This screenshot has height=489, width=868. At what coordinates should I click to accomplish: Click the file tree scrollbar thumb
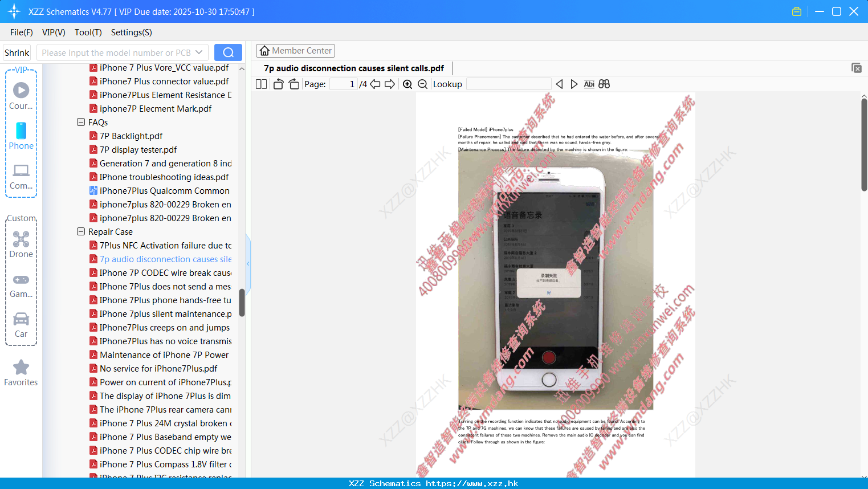coord(242,302)
